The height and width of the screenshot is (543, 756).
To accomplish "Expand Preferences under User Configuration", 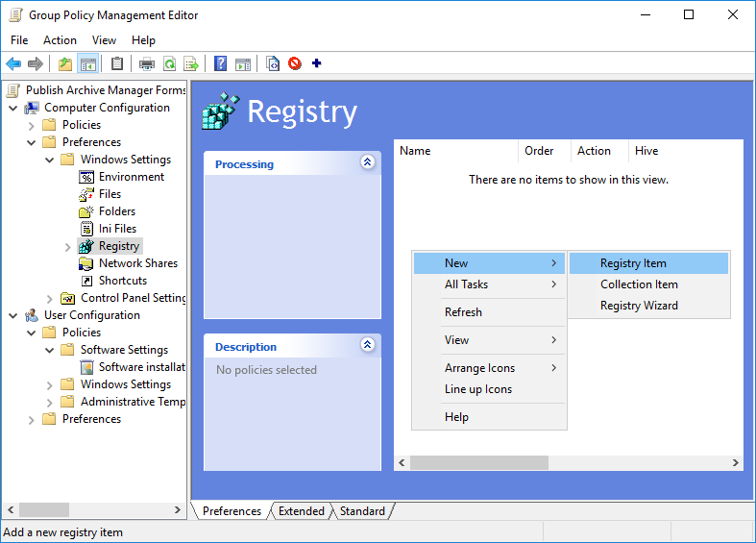I will [32, 420].
